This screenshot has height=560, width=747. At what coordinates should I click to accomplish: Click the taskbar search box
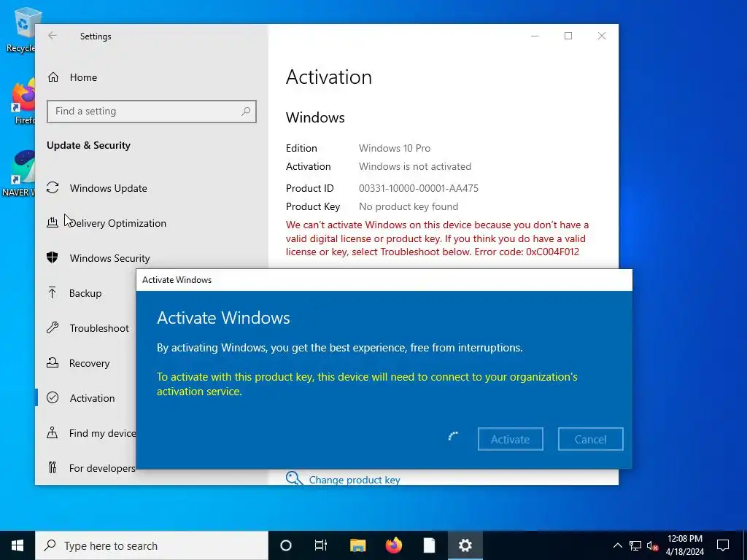click(x=152, y=545)
